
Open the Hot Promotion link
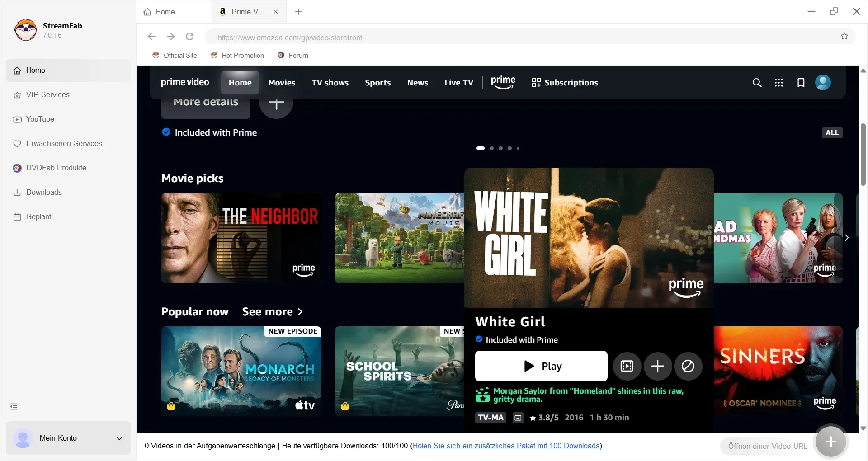(242, 55)
